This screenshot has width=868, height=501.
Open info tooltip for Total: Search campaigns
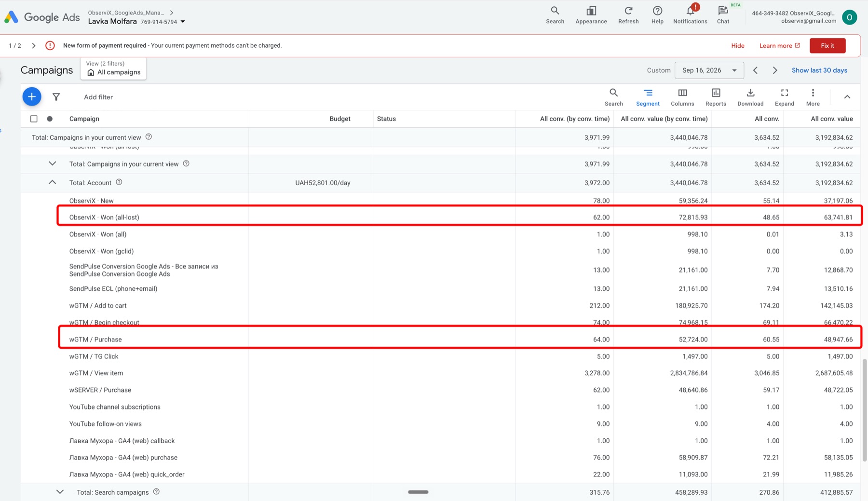tap(156, 492)
